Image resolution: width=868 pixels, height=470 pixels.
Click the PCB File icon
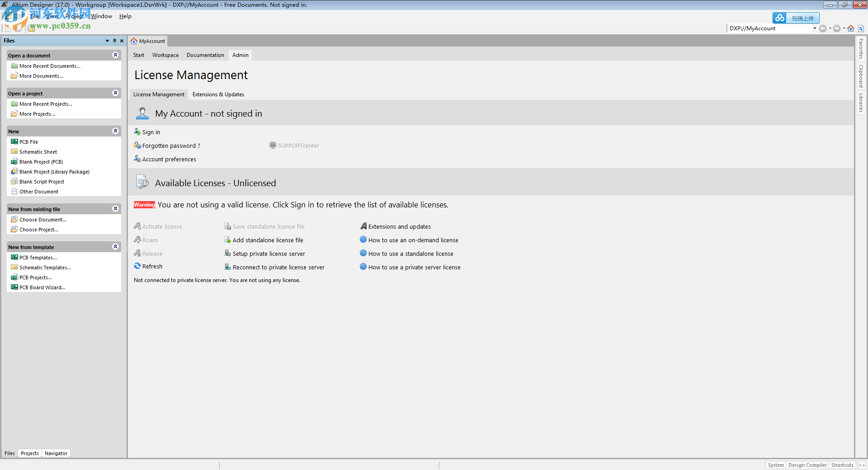click(x=14, y=141)
